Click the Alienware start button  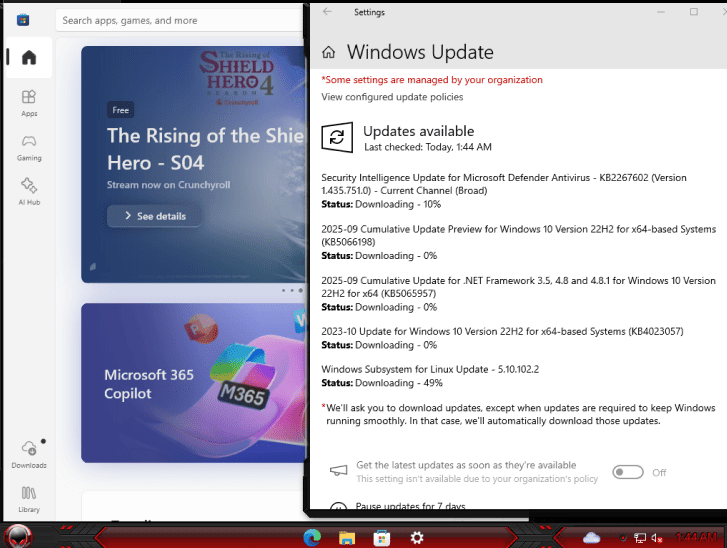(18, 536)
